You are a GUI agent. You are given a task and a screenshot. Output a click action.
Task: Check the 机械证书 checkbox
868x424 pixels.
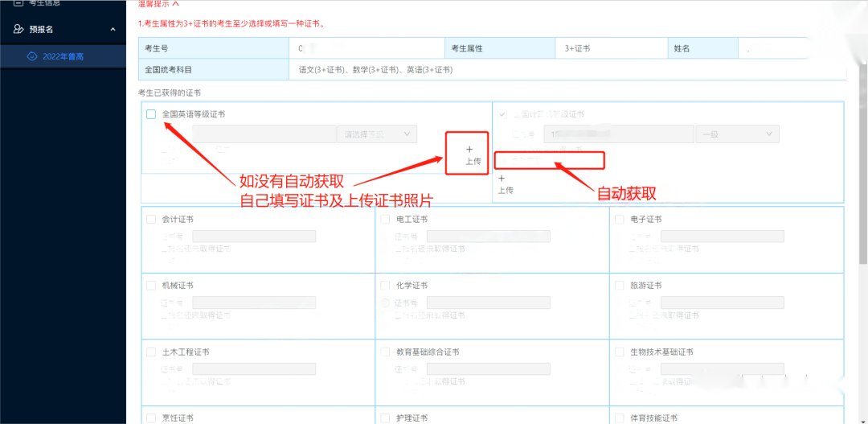pos(151,286)
